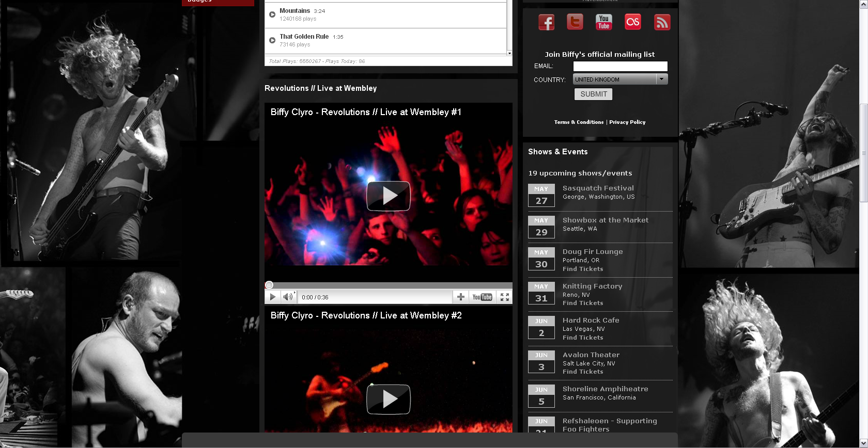
Task: Open the Hard Rock Cafe event
Action: point(591,320)
